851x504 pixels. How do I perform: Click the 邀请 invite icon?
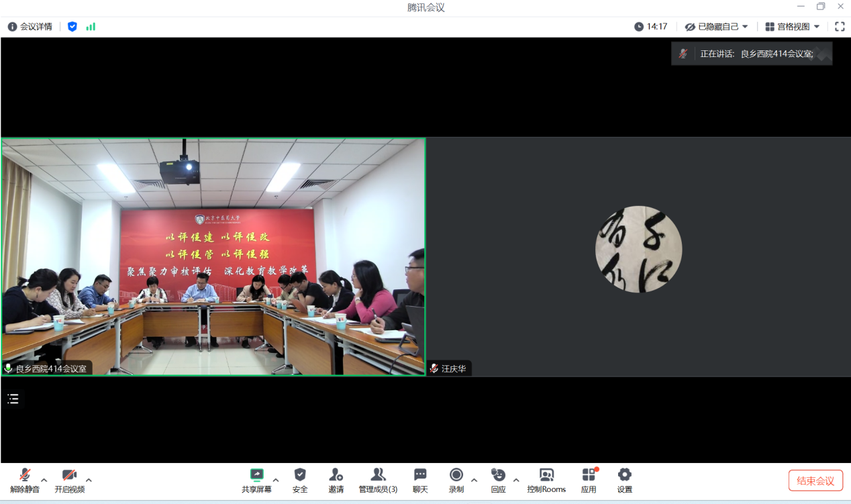[x=336, y=475]
